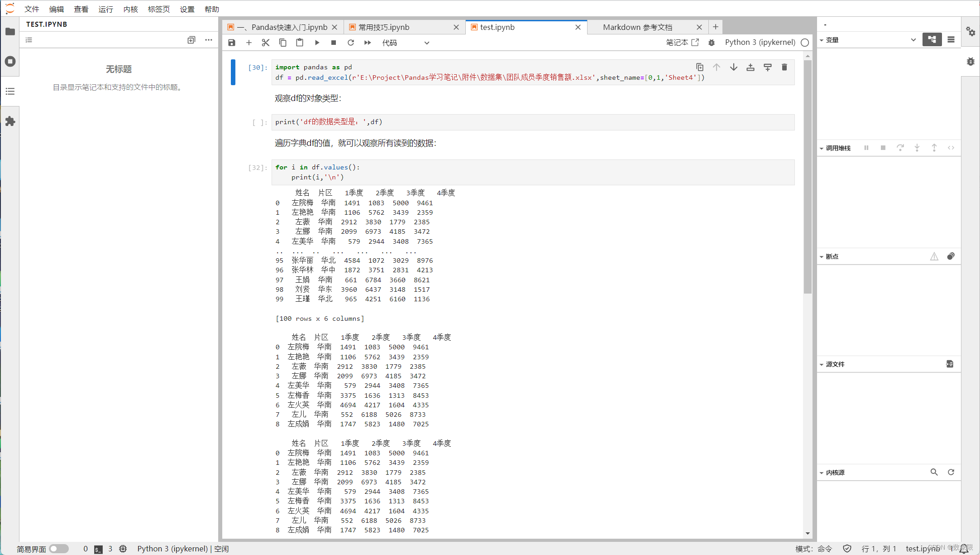Screen dimensions: 980x555
Task: Click the Python 3 (ipykernel) kernel name
Action: click(x=760, y=42)
